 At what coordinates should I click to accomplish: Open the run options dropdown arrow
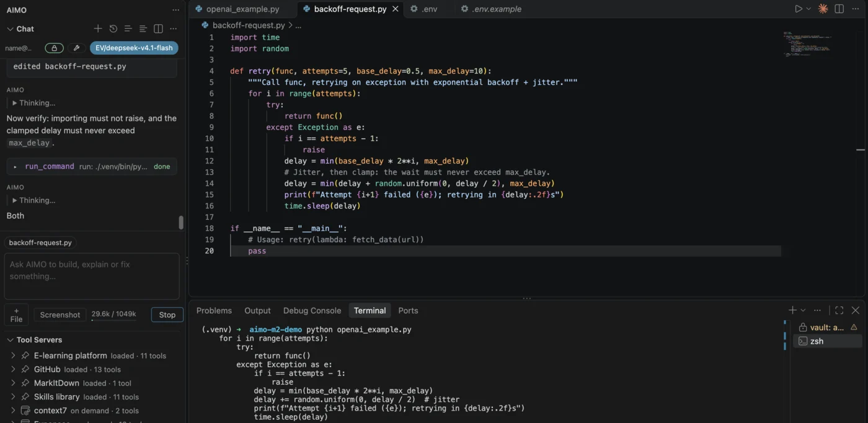(x=808, y=9)
